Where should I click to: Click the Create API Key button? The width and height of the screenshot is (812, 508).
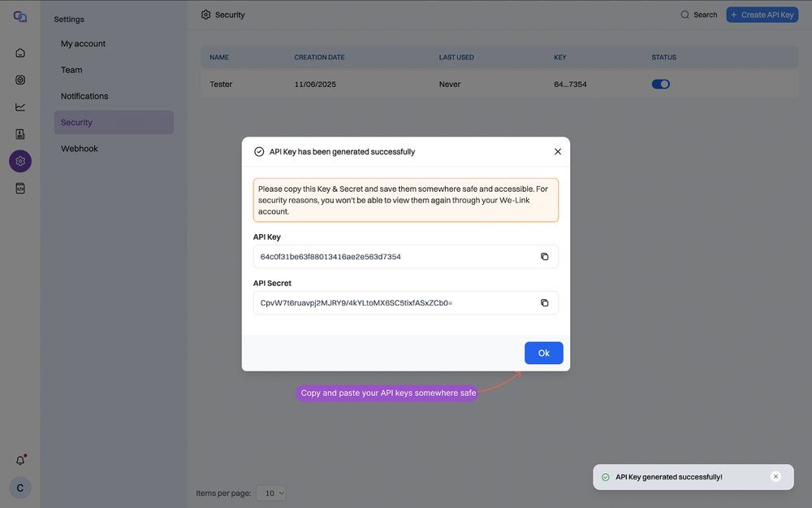(x=762, y=15)
